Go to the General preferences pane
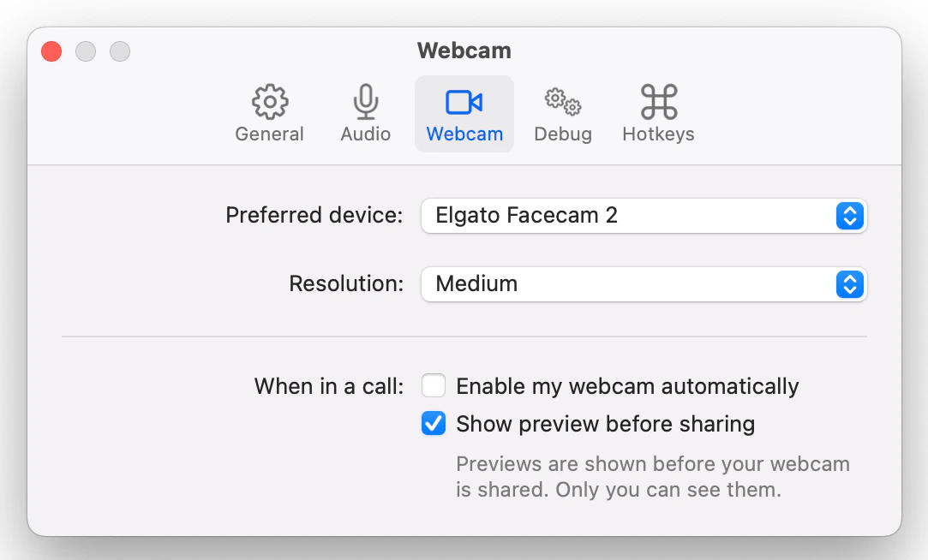928x560 pixels. tap(269, 112)
